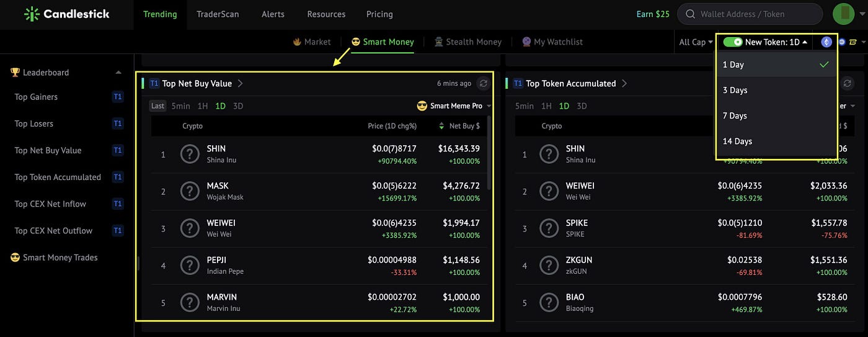Select the 7 Days option
Viewport: 868px width, 337px height.
tap(776, 115)
